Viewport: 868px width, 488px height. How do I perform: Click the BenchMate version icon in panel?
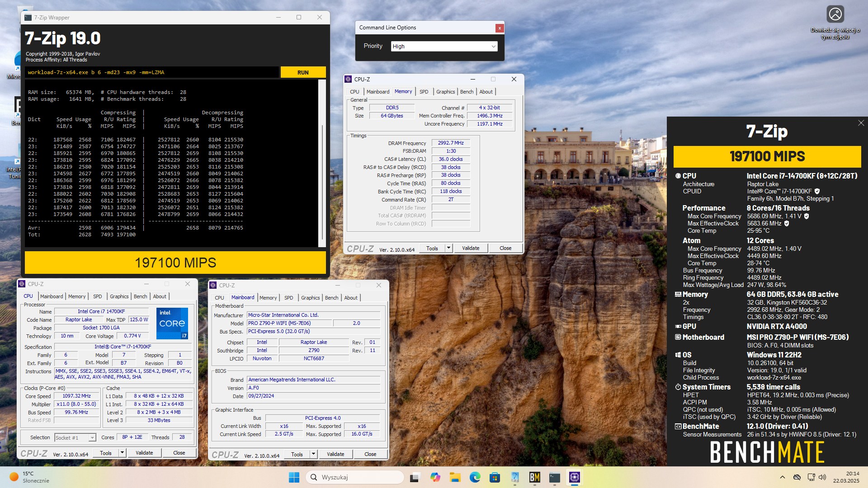coord(678,426)
